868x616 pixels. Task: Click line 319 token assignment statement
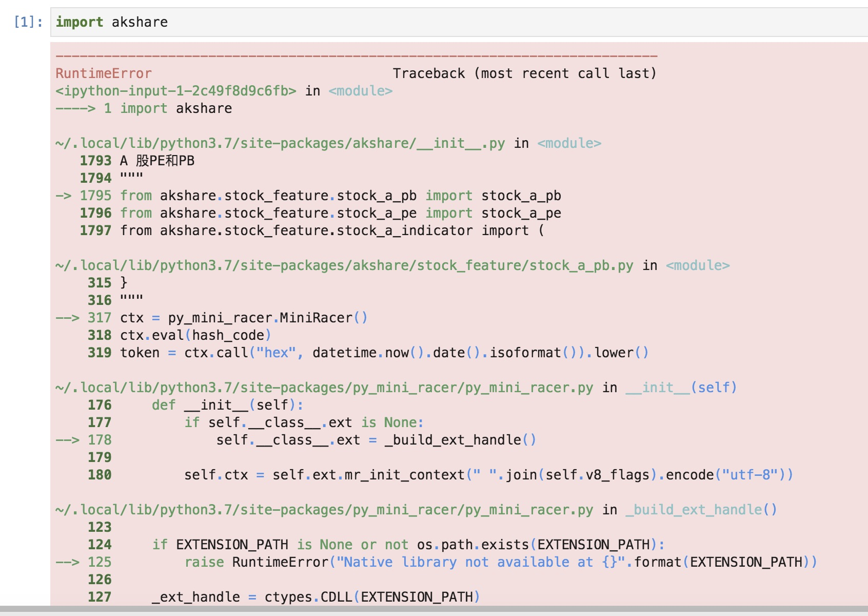coord(385,353)
